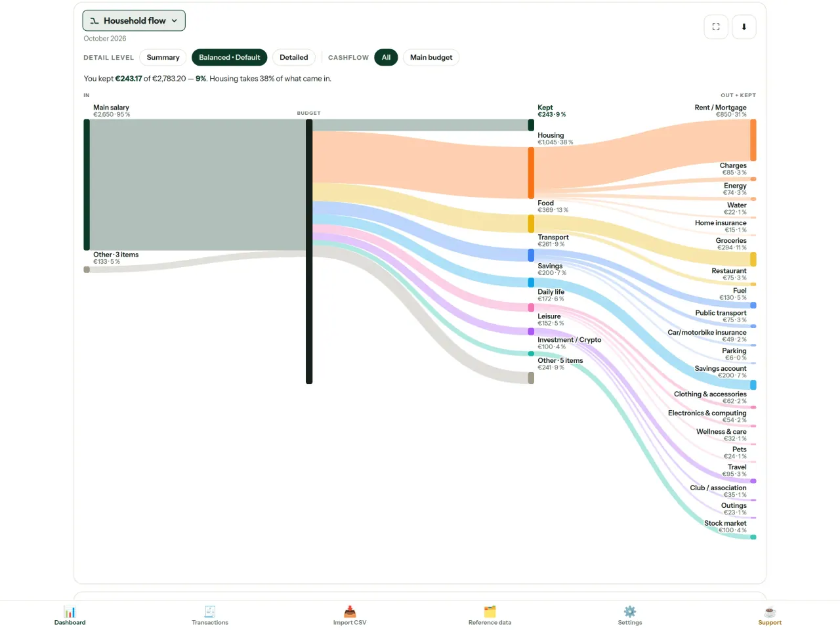Click the 'Savings' category label
The width and height of the screenshot is (840, 630).
pyautogui.click(x=550, y=266)
